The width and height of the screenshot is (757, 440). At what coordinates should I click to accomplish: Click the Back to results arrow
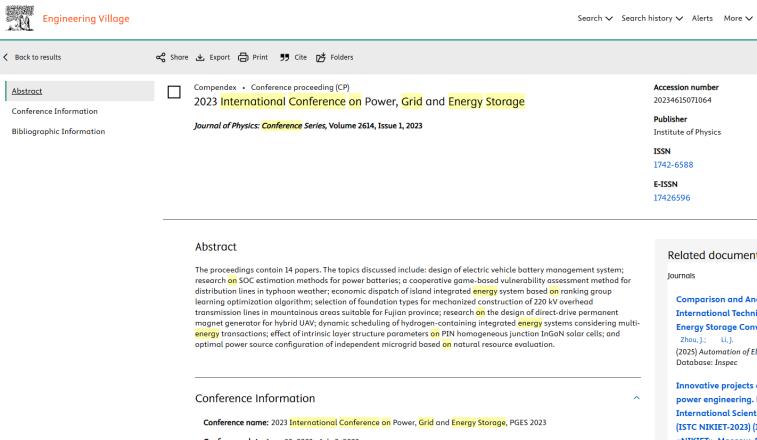pyautogui.click(x=6, y=57)
